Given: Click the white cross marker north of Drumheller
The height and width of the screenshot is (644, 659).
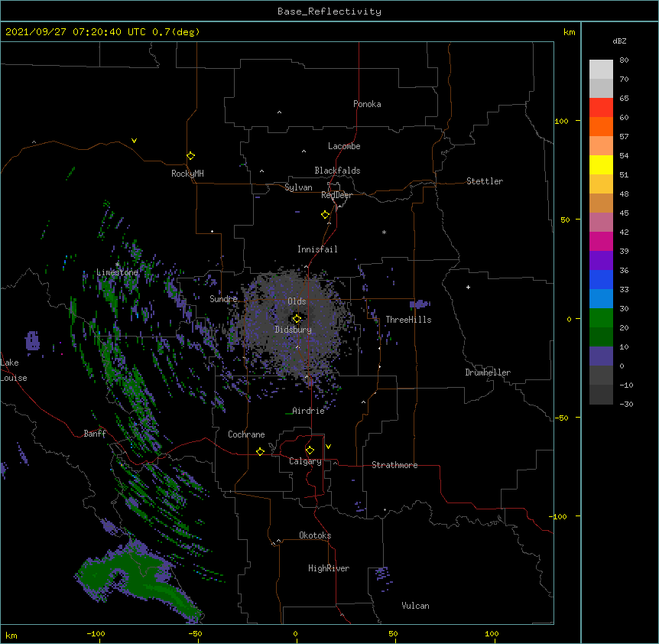Looking at the screenshot, I should coord(468,287).
